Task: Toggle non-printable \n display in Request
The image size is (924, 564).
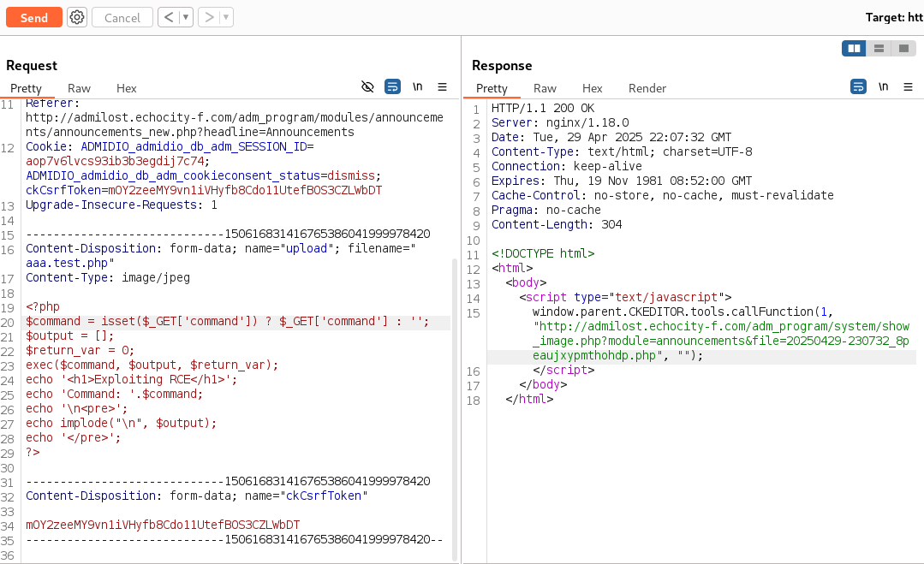Action: pos(417,86)
